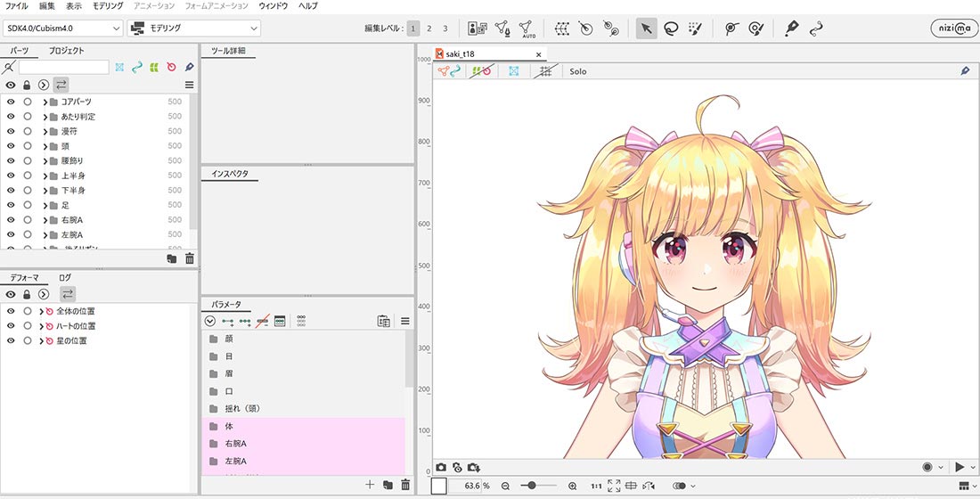Expand the コアパーツ folder
Viewport: 980px width, 499px height.
click(x=45, y=102)
